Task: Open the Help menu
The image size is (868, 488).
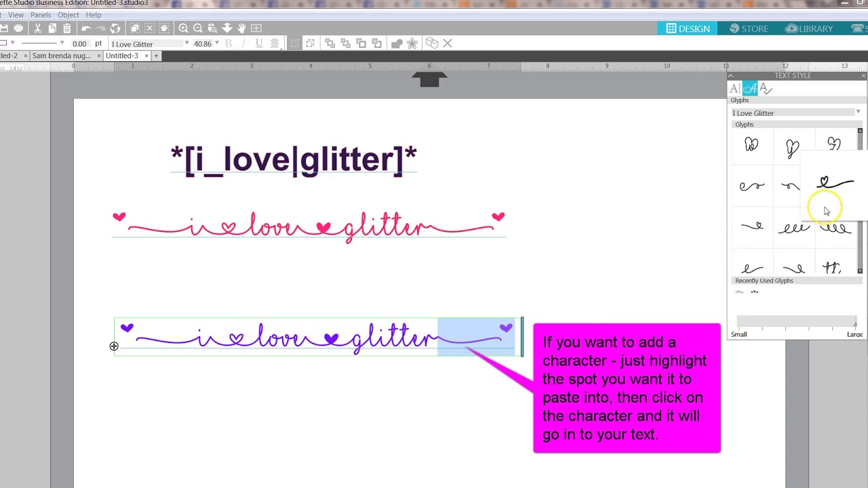Action: click(94, 15)
